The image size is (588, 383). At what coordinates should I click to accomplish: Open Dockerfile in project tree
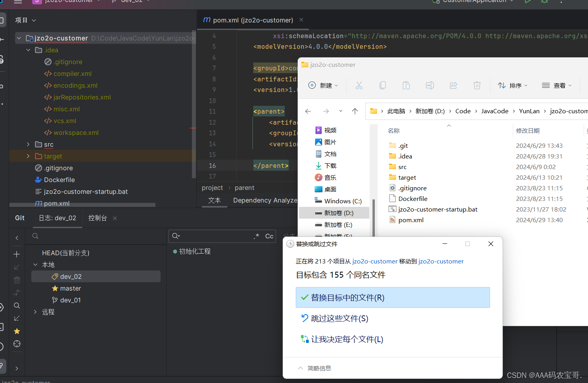coord(59,180)
